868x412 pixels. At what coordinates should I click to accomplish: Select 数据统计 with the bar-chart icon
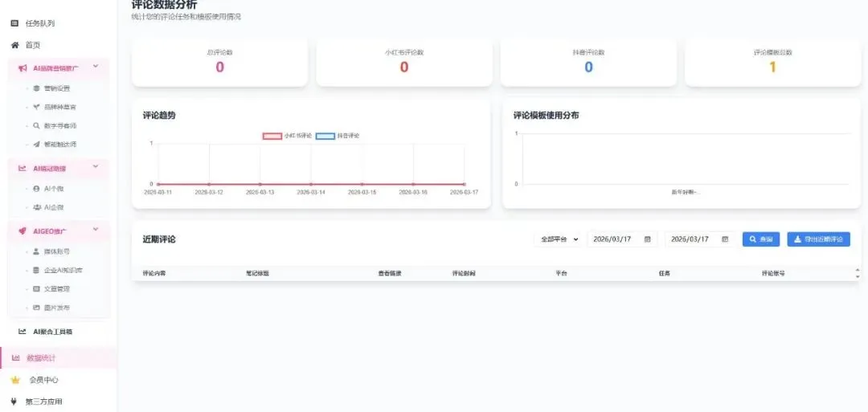16,358
